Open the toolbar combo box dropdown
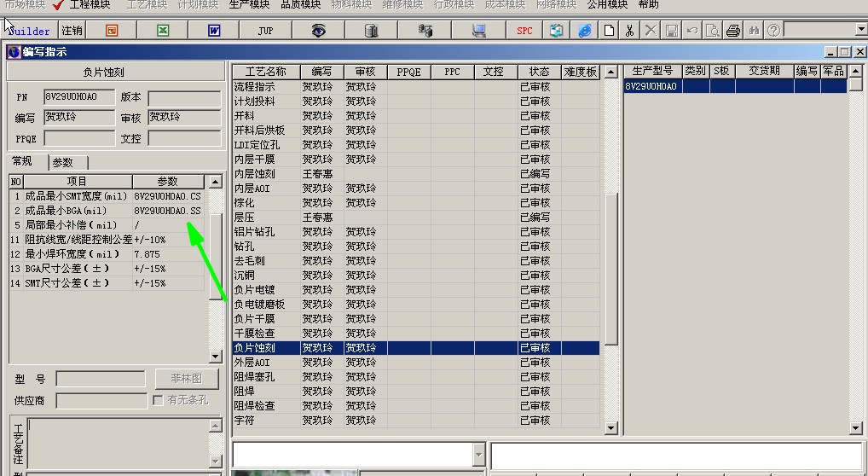 pyautogui.click(x=861, y=31)
